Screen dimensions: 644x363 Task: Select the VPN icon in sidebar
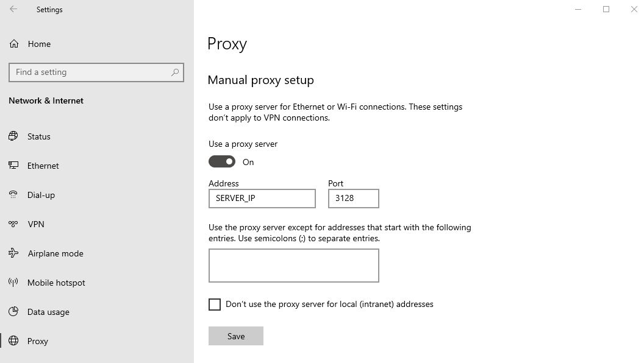click(x=13, y=224)
